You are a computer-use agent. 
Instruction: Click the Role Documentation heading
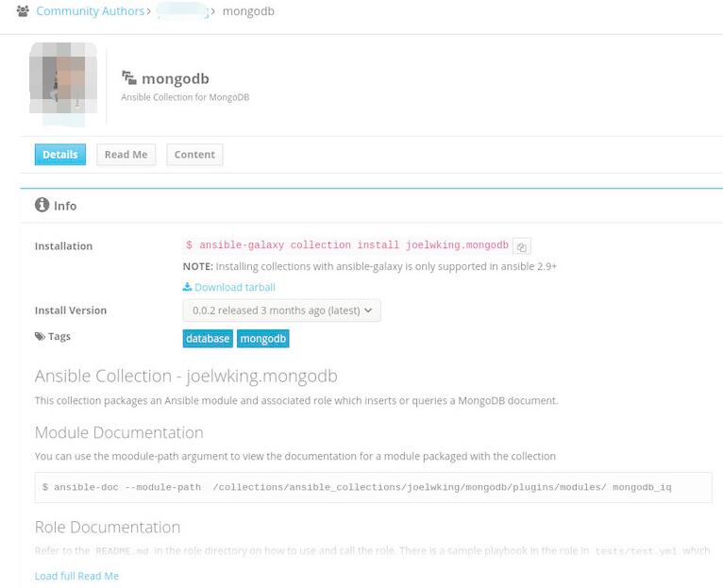click(108, 528)
